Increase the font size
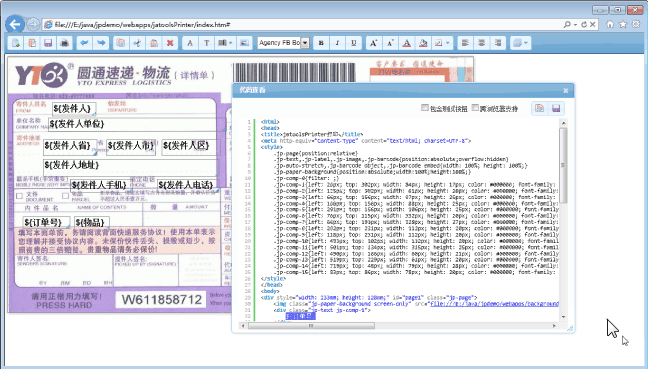The image size is (648, 369). coord(374,43)
